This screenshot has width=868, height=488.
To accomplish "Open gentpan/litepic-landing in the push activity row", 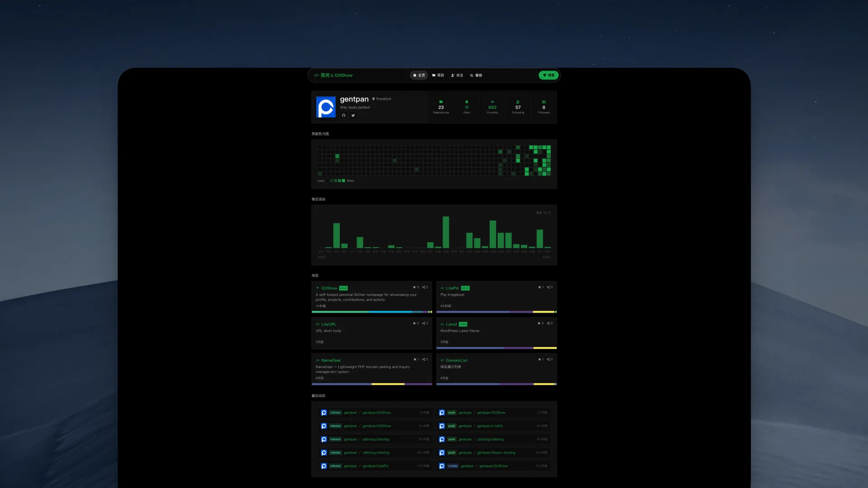I will point(496,453).
